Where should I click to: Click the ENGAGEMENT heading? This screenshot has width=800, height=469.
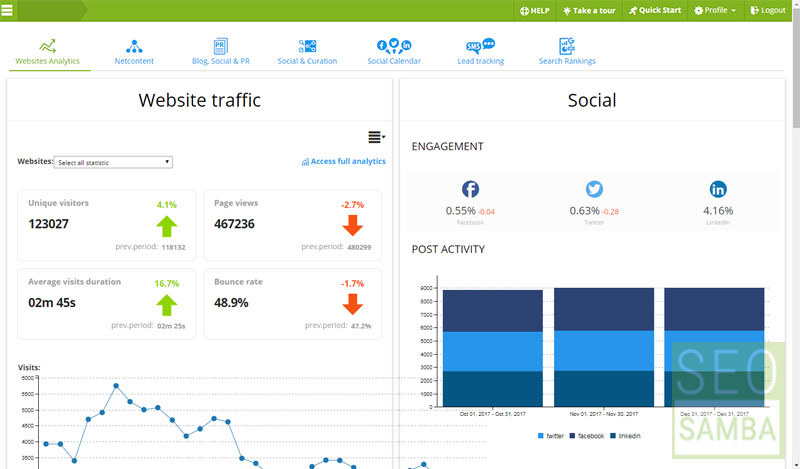[447, 146]
